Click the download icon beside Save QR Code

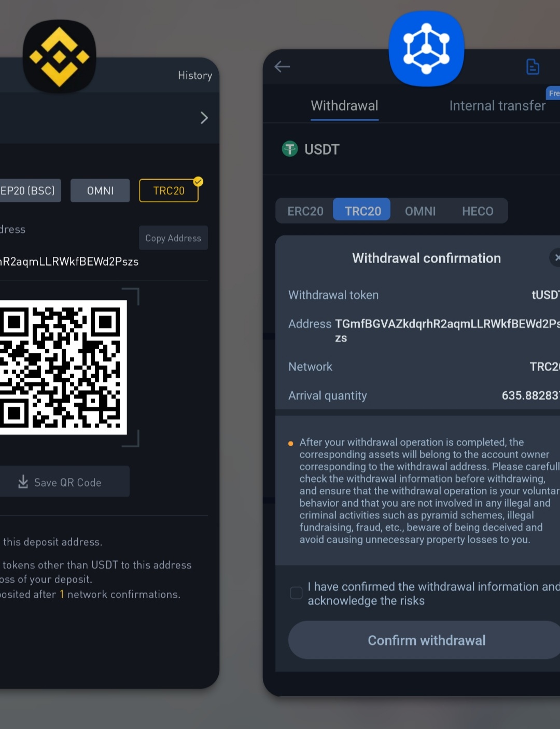point(23,482)
